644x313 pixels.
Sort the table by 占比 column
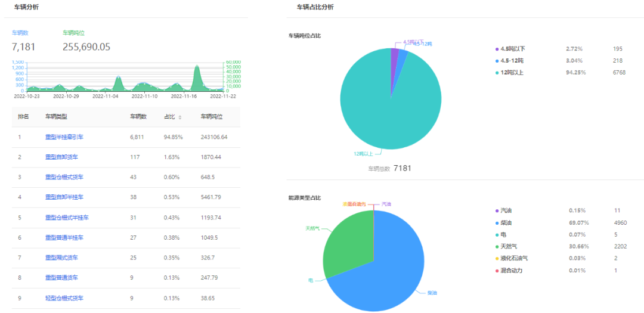pos(180,117)
